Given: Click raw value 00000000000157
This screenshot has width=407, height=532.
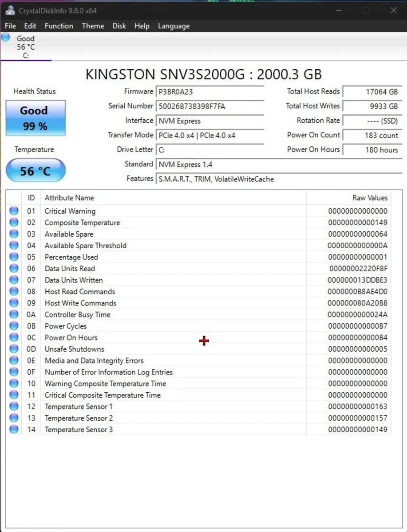Looking at the screenshot, I should tap(358, 418).
